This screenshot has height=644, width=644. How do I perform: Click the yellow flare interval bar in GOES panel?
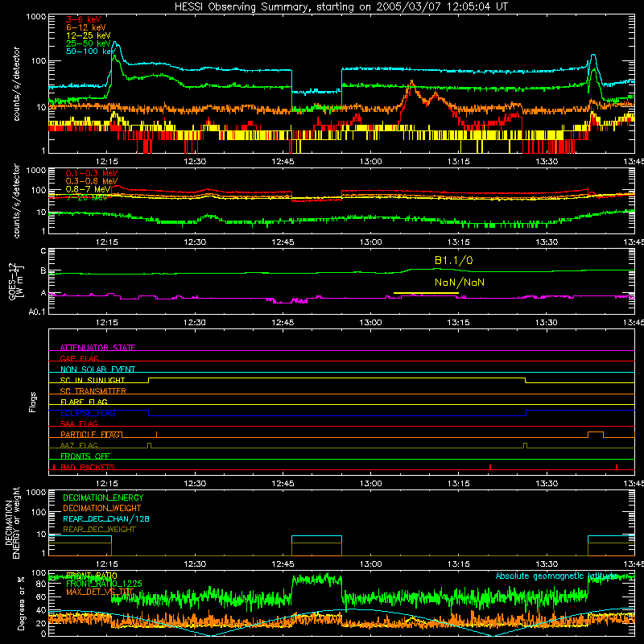click(x=426, y=293)
